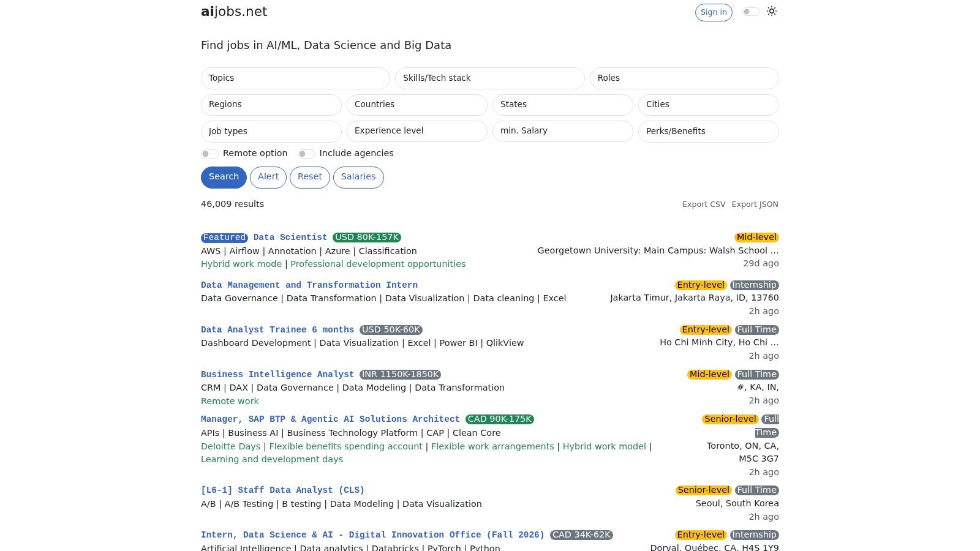Click the Search button
The image size is (980, 551).
224,177
